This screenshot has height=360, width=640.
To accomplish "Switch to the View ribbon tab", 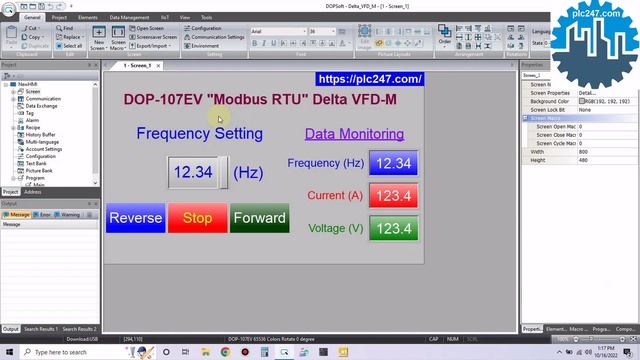I will (185, 18).
